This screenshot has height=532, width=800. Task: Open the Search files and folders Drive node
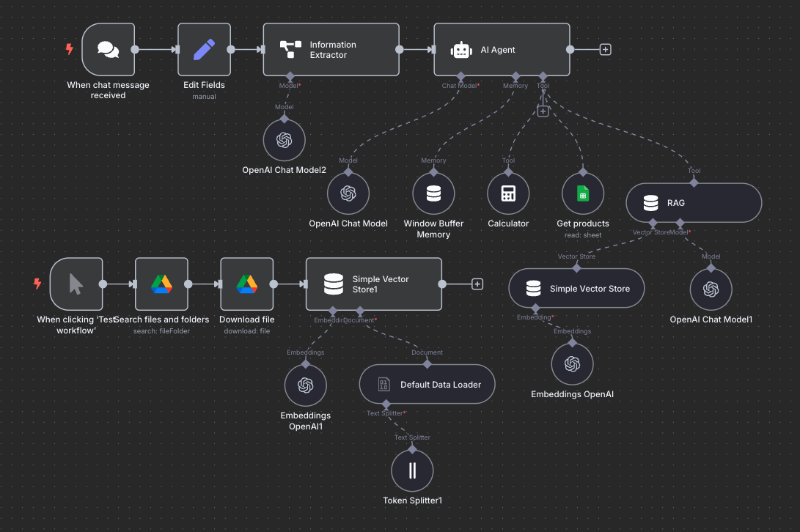(x=162, y=284)
